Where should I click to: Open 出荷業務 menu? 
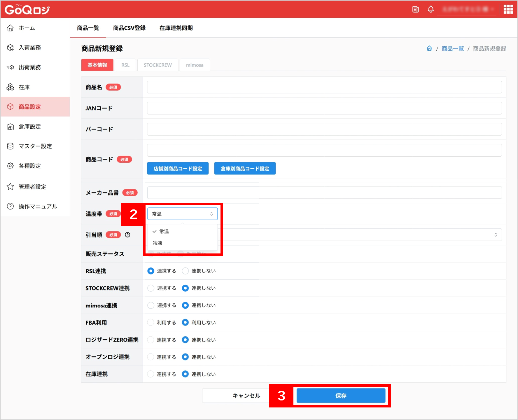35,67
